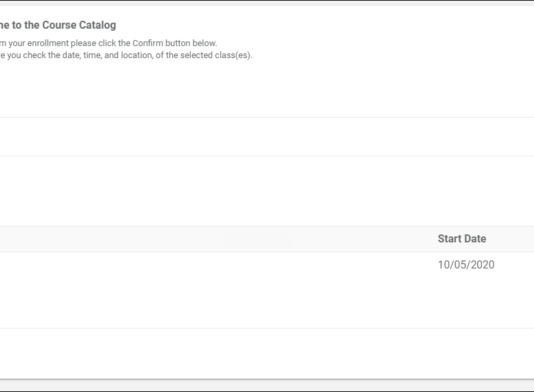Click the selected class(es) text
534x392 pixels.
coord(216,55)
